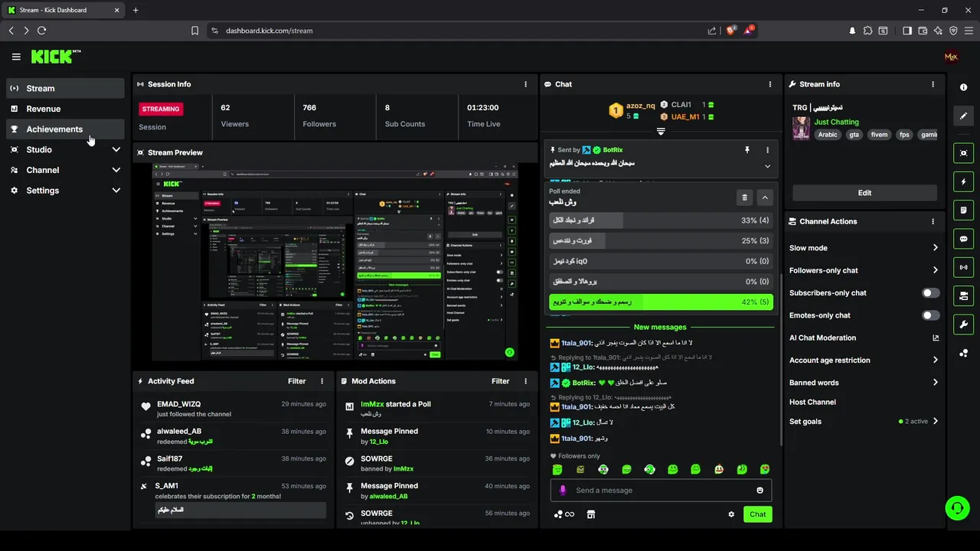This screenshot has height=551, width=980.
Task: Open a new browser tab
Action: (x=136, y=10)
